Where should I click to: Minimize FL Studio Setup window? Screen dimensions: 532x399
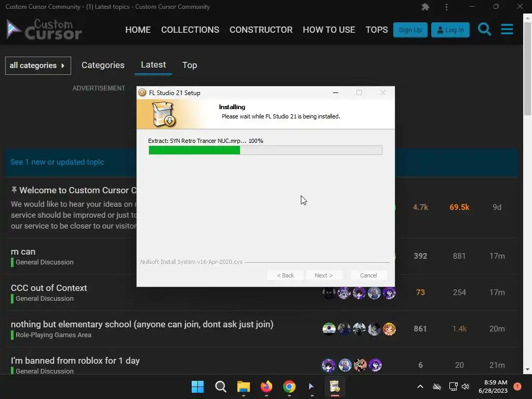[336, 92]
